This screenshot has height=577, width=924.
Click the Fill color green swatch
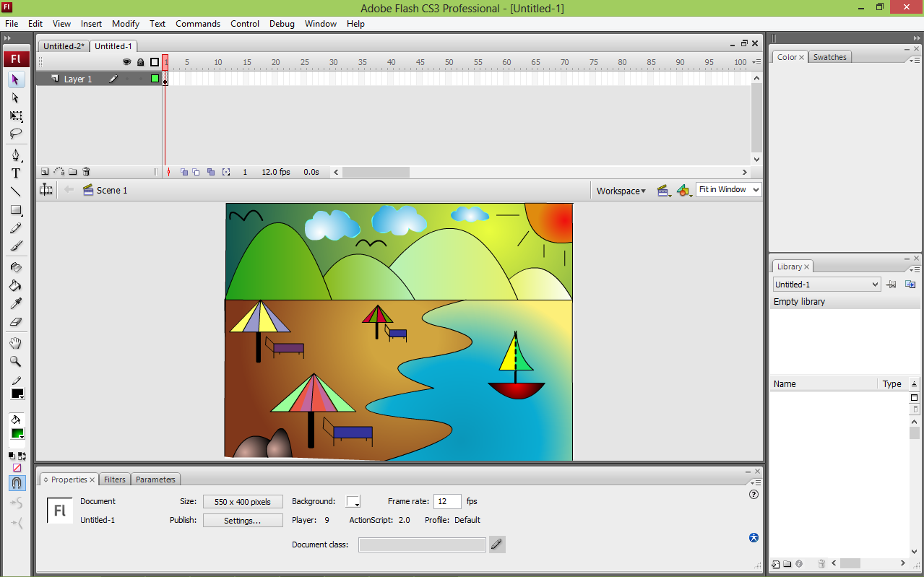(x=17, y=433)
